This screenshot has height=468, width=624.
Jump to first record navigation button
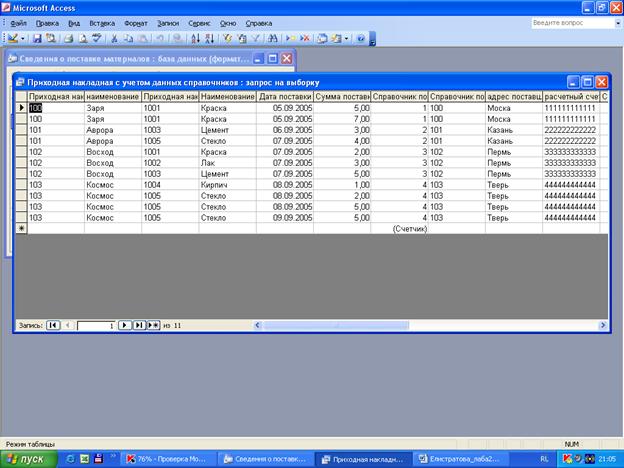point(53,325)
